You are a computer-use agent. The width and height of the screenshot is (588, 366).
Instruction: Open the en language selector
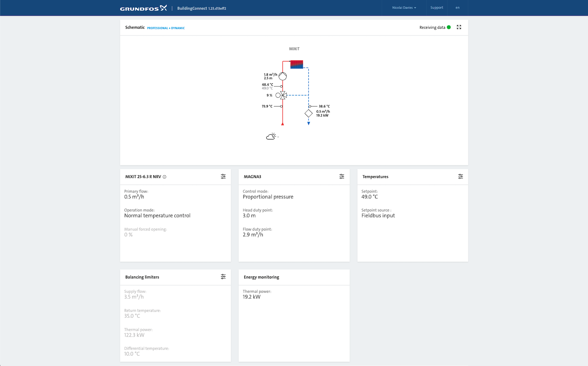pos(457,8)
